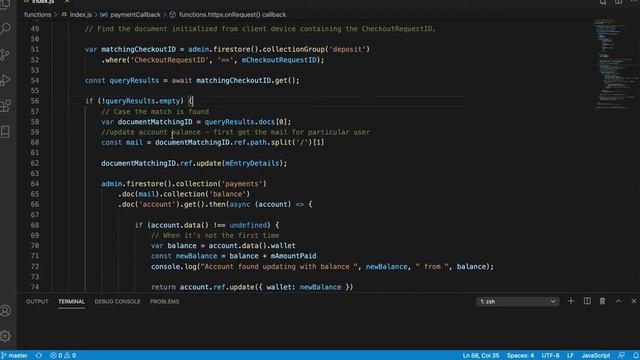Open the Search view in activity bar
This screenshot has width=640, height=360.
6,29
